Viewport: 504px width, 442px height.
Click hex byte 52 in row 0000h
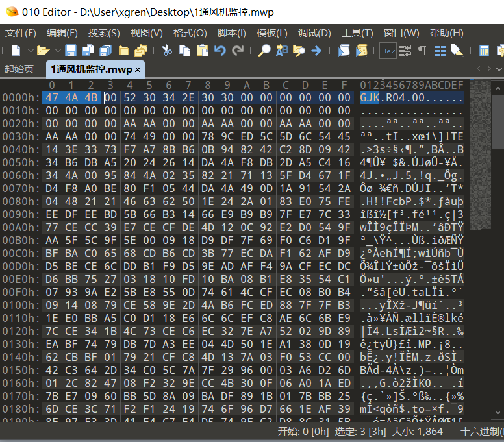130,97
